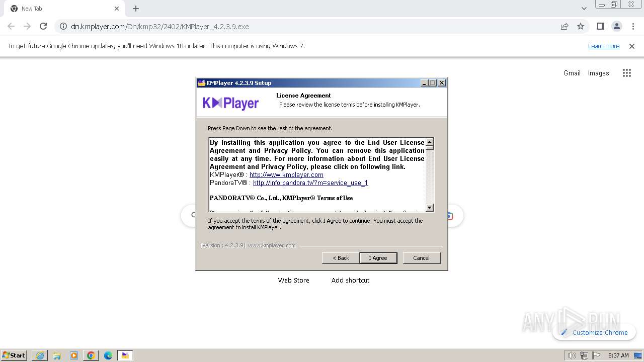Open a new tab with plus button
Viewport: 644px width, 362px height.
click(136, 9)
